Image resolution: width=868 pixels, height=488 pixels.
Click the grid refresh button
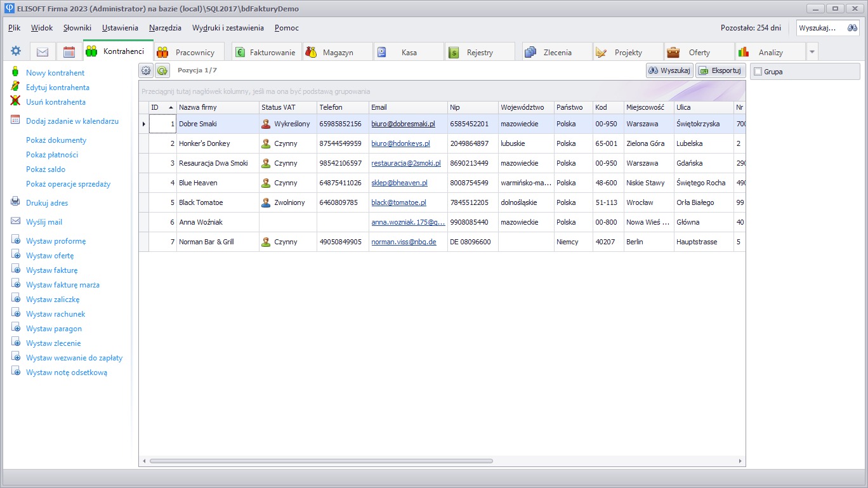point(162,71)
